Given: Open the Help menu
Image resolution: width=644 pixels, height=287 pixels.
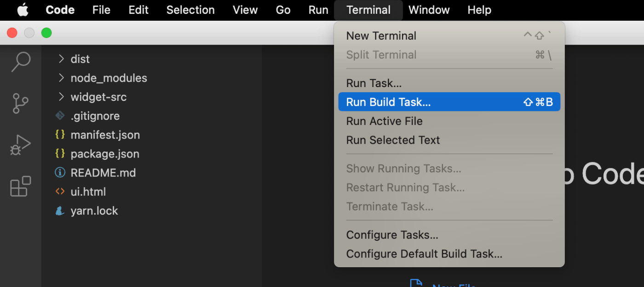Looking at the screenshot, I should (479, 10).
